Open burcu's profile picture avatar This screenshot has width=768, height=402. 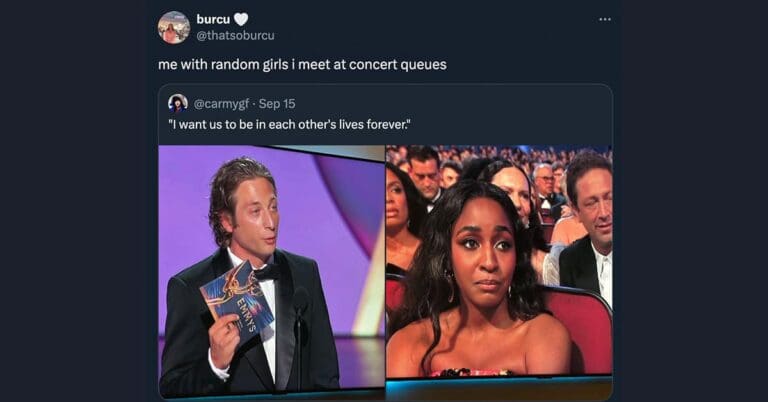tap(174, 27)
